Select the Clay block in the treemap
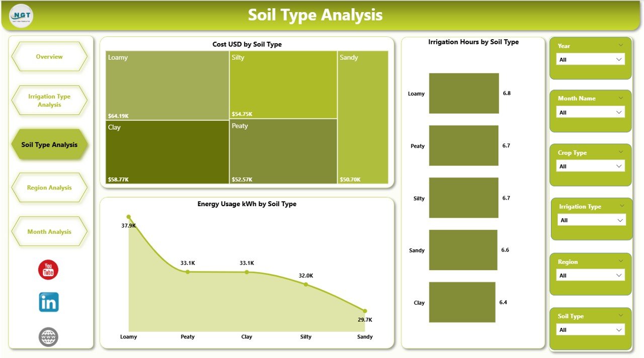Screen dimensions: 644x358 point(166,151)
